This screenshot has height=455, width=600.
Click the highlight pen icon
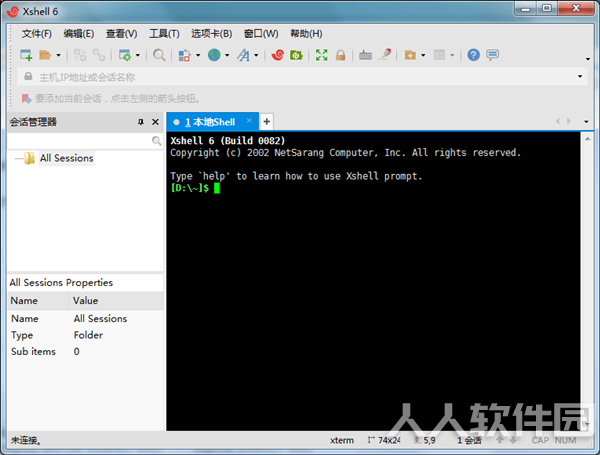[385, 54]
